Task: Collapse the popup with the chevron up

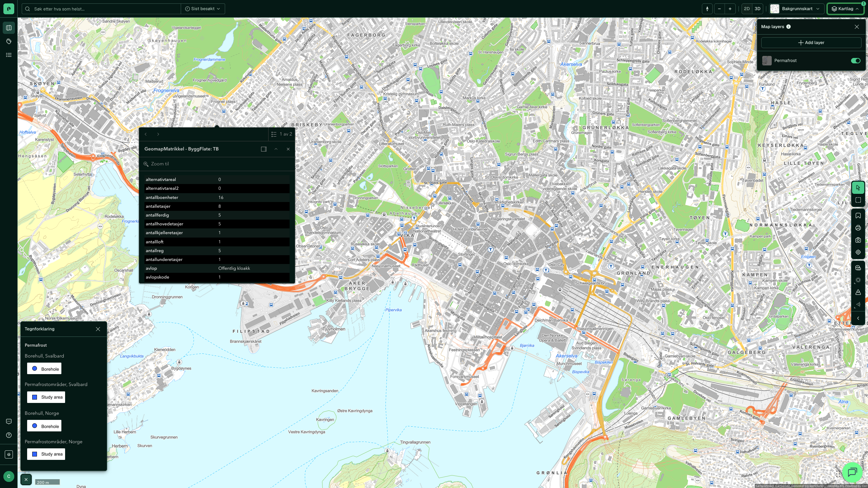Action: pyautogui.click(x=276, y=149)
